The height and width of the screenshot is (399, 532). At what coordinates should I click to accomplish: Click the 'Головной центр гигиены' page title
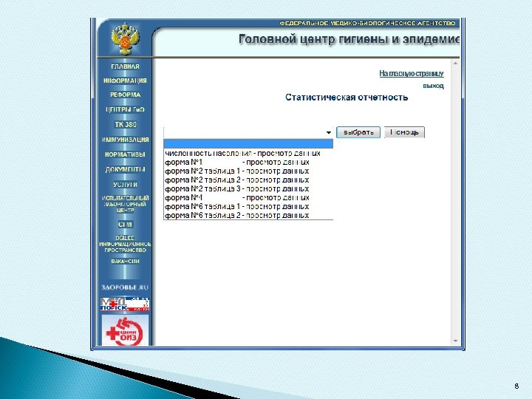tap(349, 39)
